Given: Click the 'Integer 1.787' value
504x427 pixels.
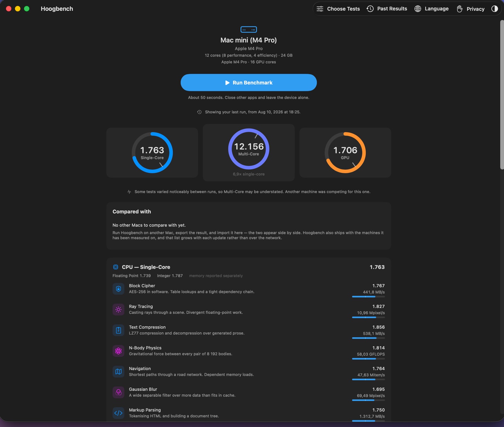Looking at the screenshot, I should 170,276.
